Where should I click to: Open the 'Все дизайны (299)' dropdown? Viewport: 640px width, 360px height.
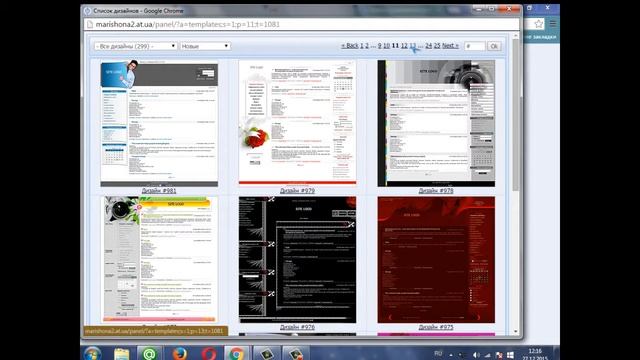point(136,46)
